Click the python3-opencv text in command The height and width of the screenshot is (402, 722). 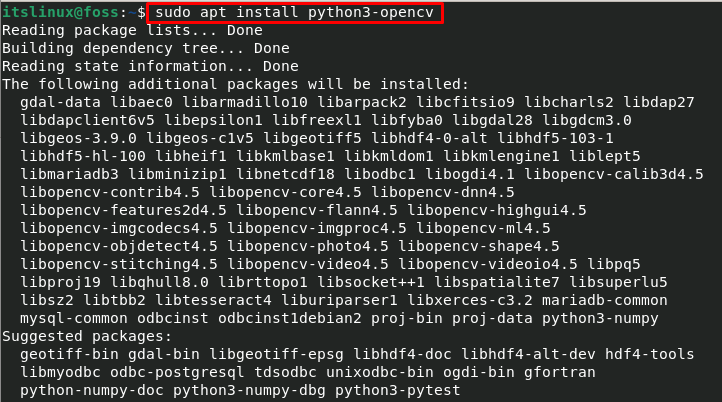point(371,13)
